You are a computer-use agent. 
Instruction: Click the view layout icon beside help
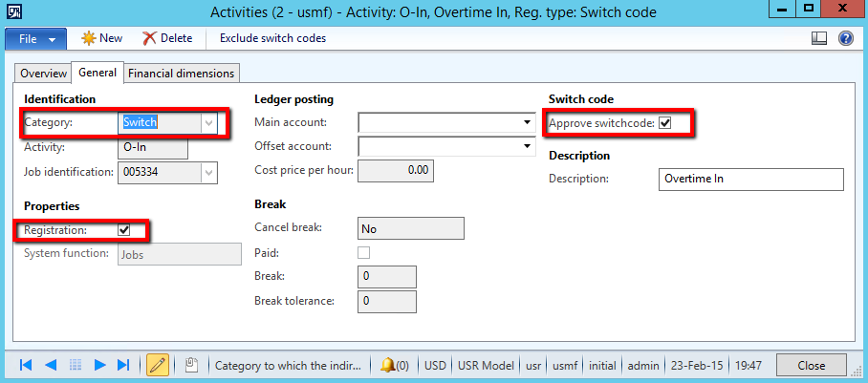818,38
